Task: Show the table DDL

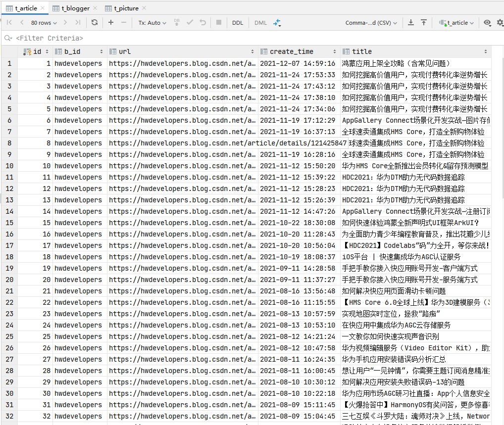Action: [x=238, y=23]
